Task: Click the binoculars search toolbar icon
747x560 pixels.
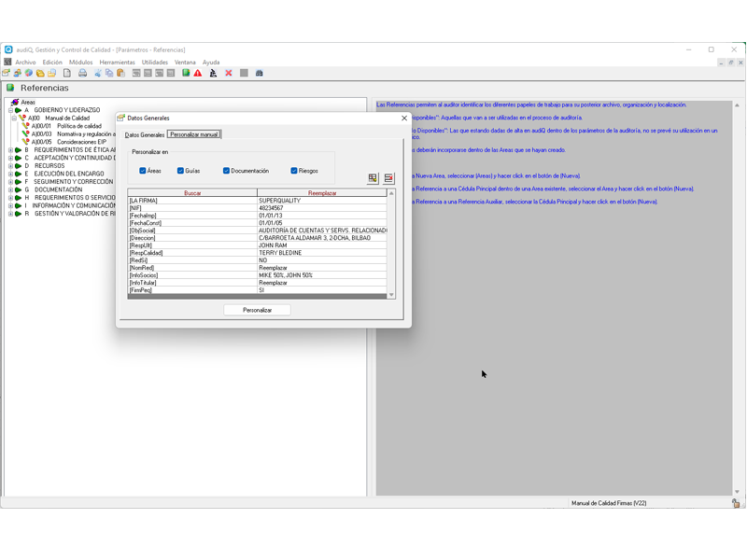Action: point(260,73)
